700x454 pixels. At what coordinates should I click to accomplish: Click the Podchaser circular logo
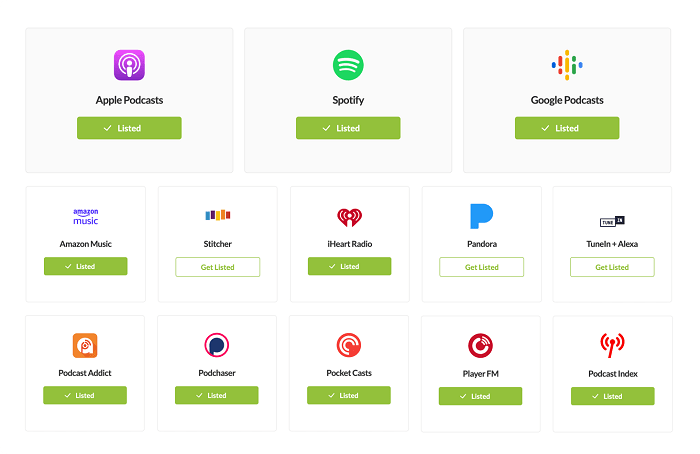(x=217, y=345)
